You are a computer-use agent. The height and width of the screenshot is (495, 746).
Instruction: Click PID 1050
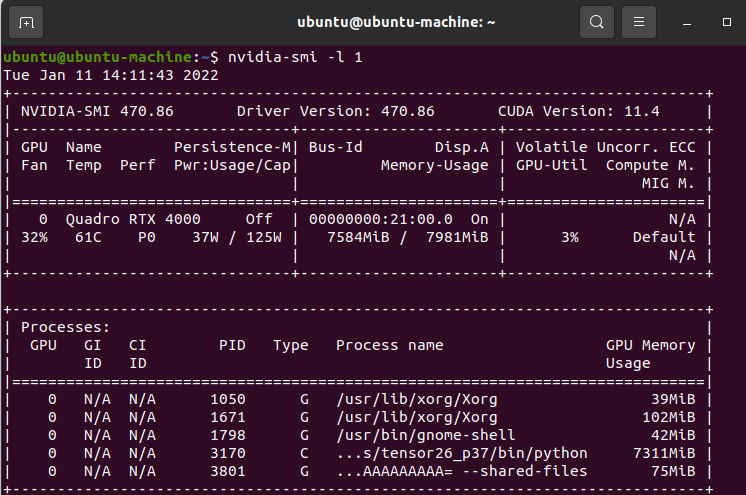click(228, 399)
